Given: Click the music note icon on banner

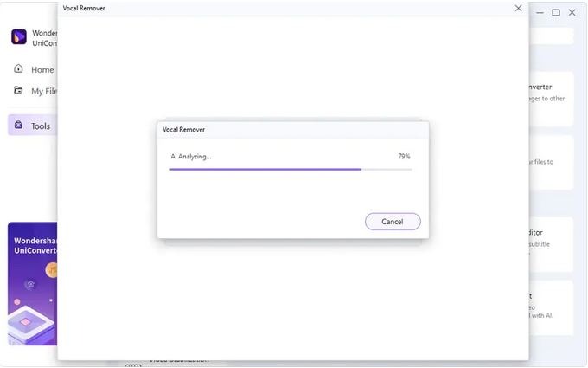Looking at the screenshot, I should [52, 269].
